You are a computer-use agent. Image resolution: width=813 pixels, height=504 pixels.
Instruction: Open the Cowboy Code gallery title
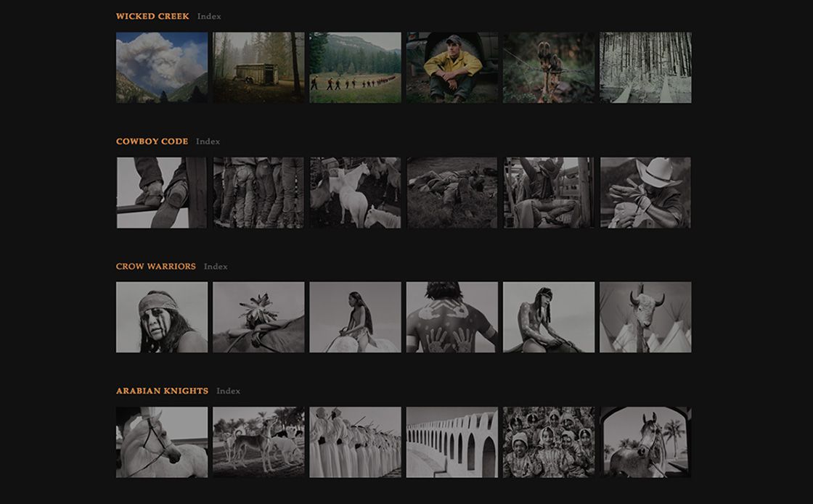click(x=152, y=141)
